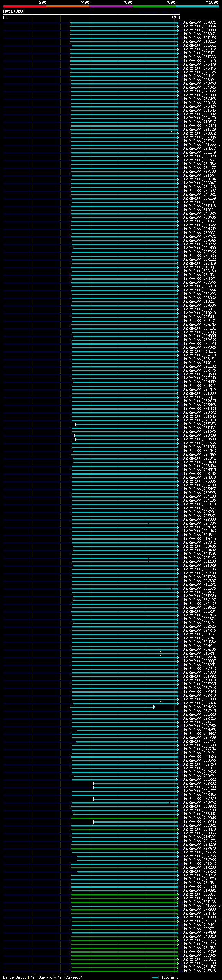Click the query name AV517928
Image resolution: width=222 pixels, height=980 pixels.
13,11
